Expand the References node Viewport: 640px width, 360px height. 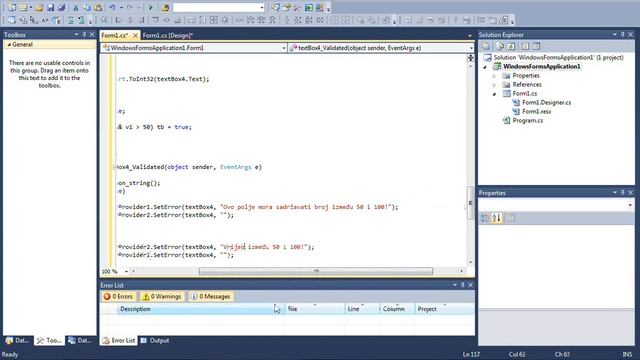494,84
